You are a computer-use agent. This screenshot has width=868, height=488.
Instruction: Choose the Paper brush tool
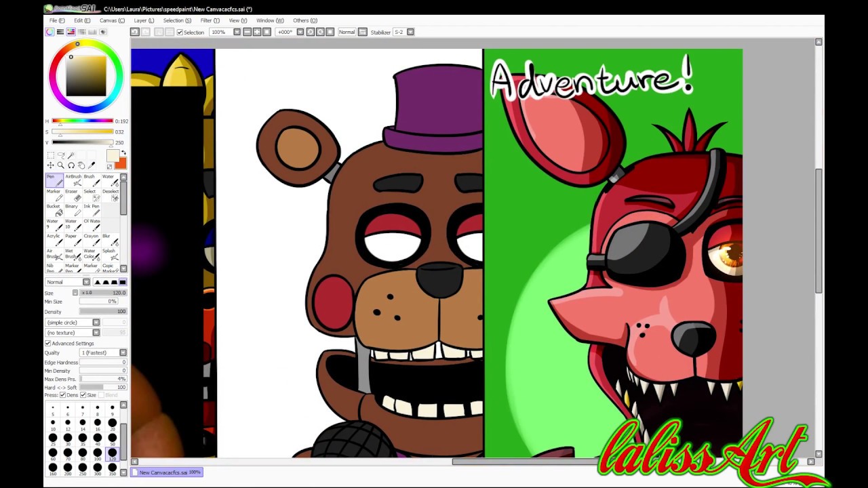(73, 241)
